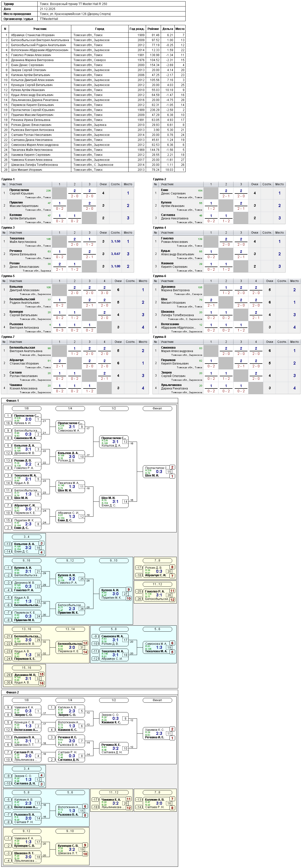Select participant row 'Тюкалова Майя Августиновна'

pyautogui.click(x=93, y=150)
